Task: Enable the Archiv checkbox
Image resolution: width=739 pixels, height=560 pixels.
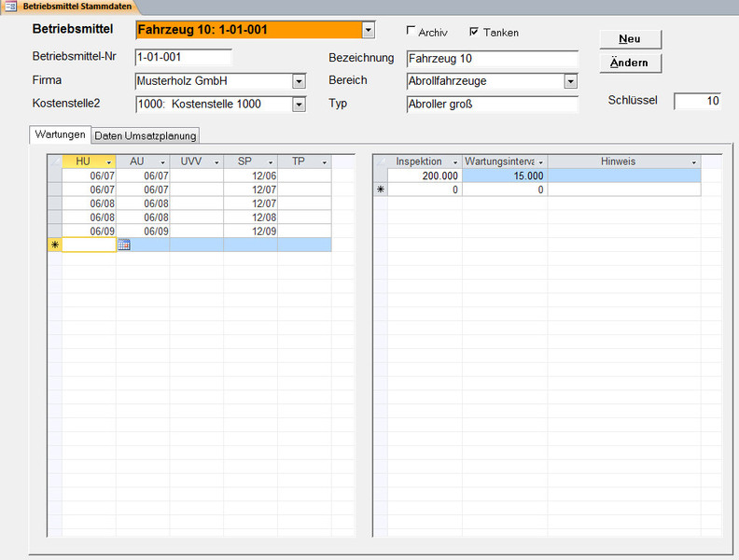Action: pos(411,31)
